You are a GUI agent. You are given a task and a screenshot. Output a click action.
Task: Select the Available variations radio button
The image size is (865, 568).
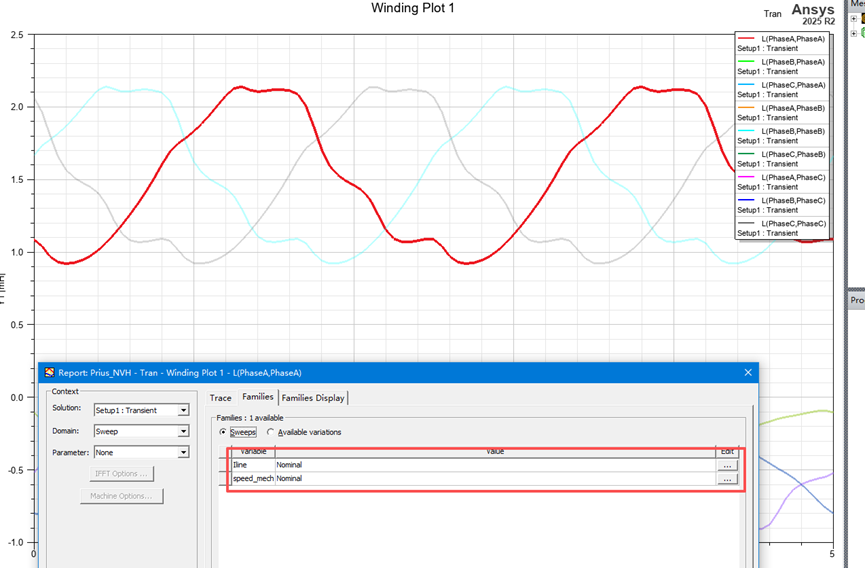[x=270, y=432]
